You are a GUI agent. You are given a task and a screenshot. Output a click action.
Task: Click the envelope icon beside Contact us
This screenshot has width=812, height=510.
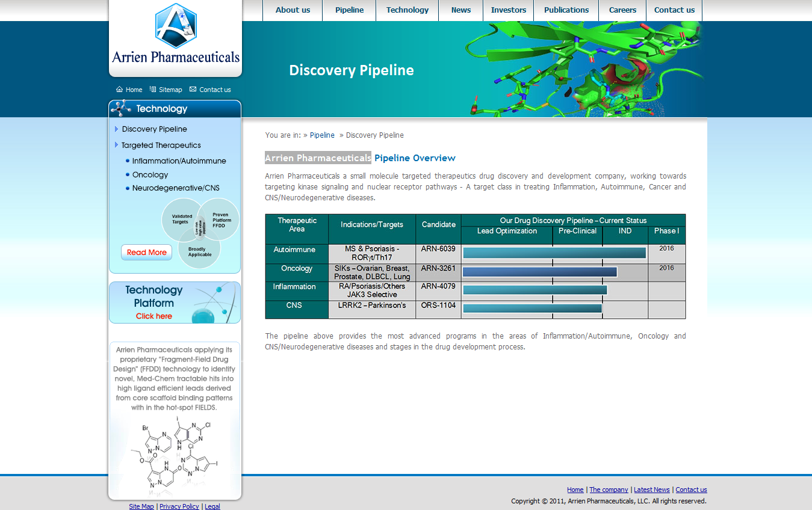coord(193,89)
